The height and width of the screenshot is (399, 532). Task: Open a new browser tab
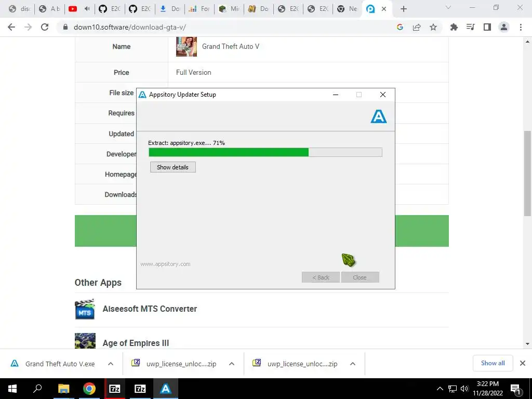click(403, 9)
